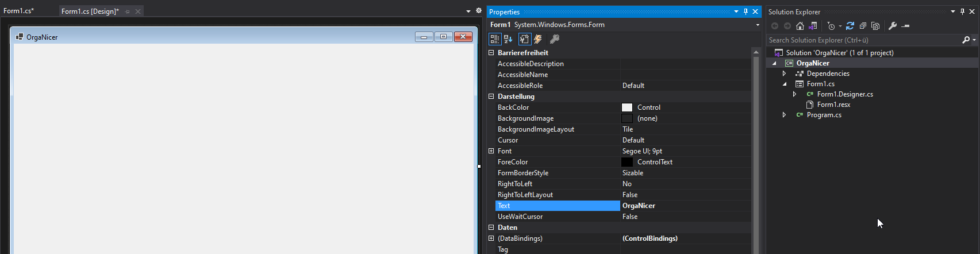Expand the Dependencies tree node
980x254 pixels.
784,74
